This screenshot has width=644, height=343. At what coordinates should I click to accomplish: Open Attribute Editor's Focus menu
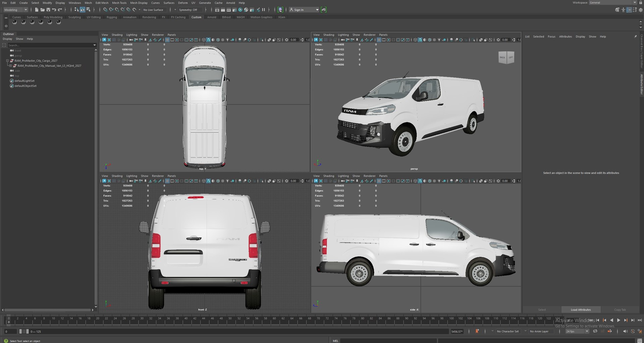click(x=551, y=37)
